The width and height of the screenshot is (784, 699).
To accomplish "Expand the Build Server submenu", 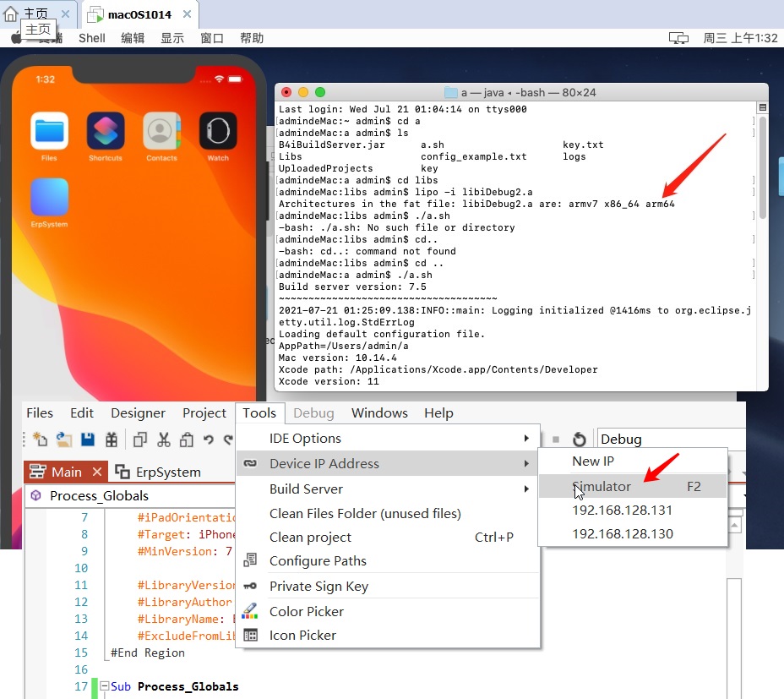I will pyautogui.click(x=526, y=489).
